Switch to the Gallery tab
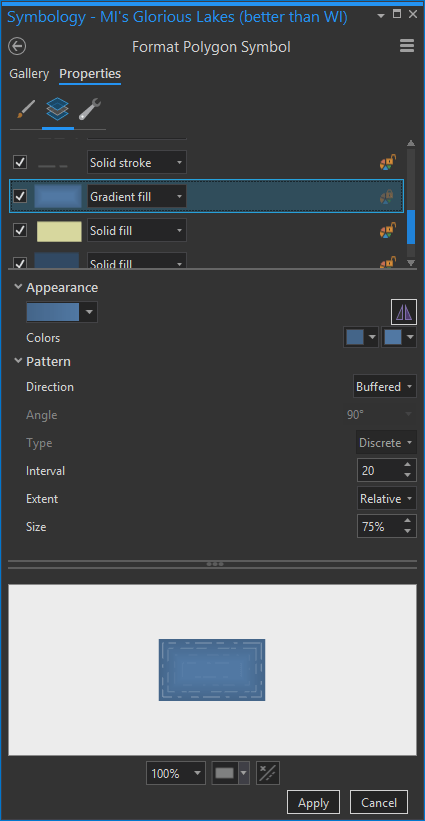Image resolution: width=425 pixels, height=821 pixels. 29,74
